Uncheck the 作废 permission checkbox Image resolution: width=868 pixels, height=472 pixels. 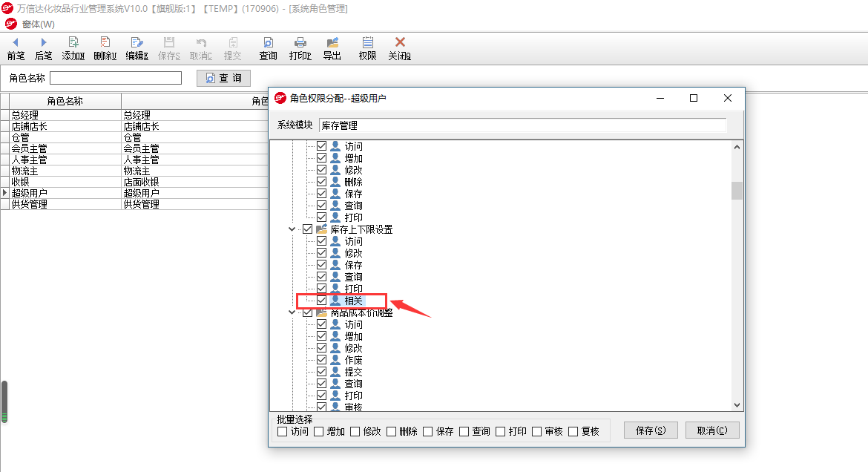pos(322,360)
